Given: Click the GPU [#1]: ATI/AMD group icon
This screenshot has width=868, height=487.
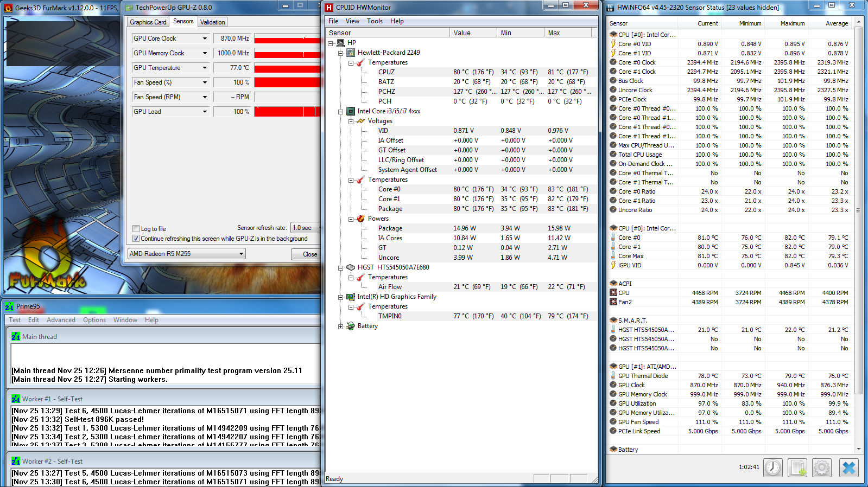Looking at the screenshot, I should [613, 367].
